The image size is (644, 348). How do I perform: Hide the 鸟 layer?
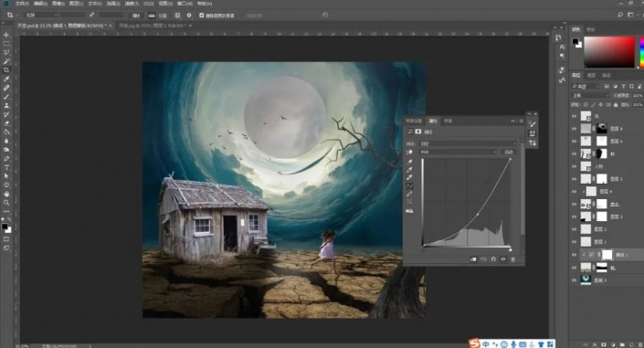(x=575, y=116)
